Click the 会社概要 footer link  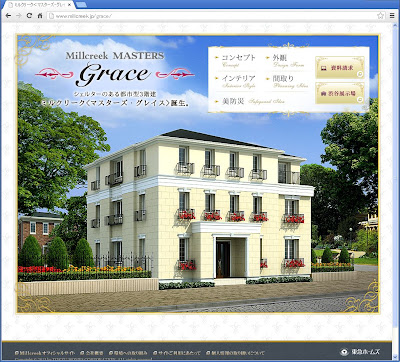[92, 353]
